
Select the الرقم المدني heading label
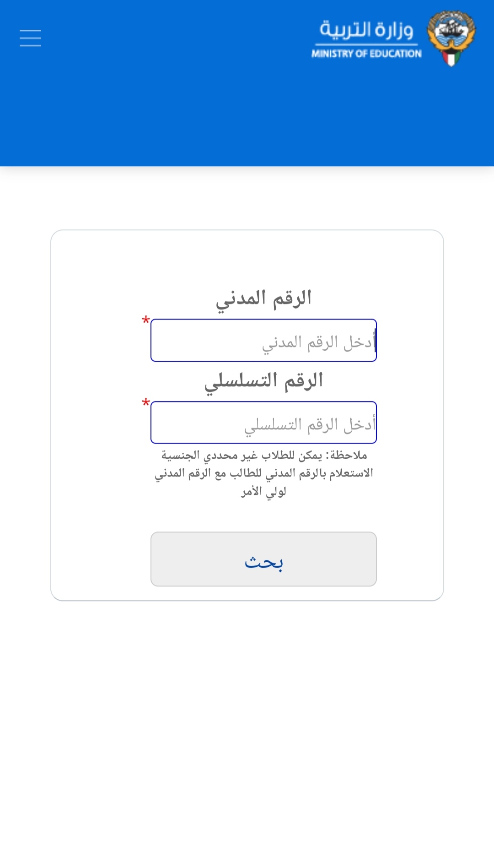pyautogui.click(x=264, y=299)
